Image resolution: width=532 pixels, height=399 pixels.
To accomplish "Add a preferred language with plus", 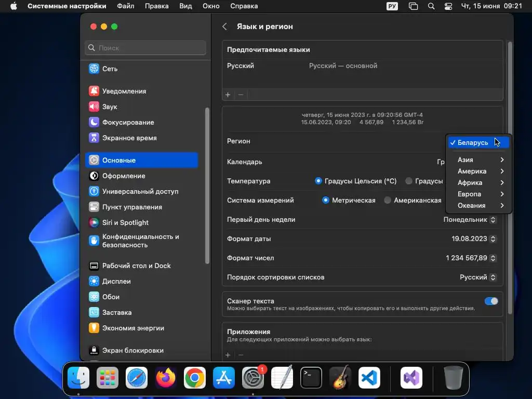I will [x=228, y=95].
